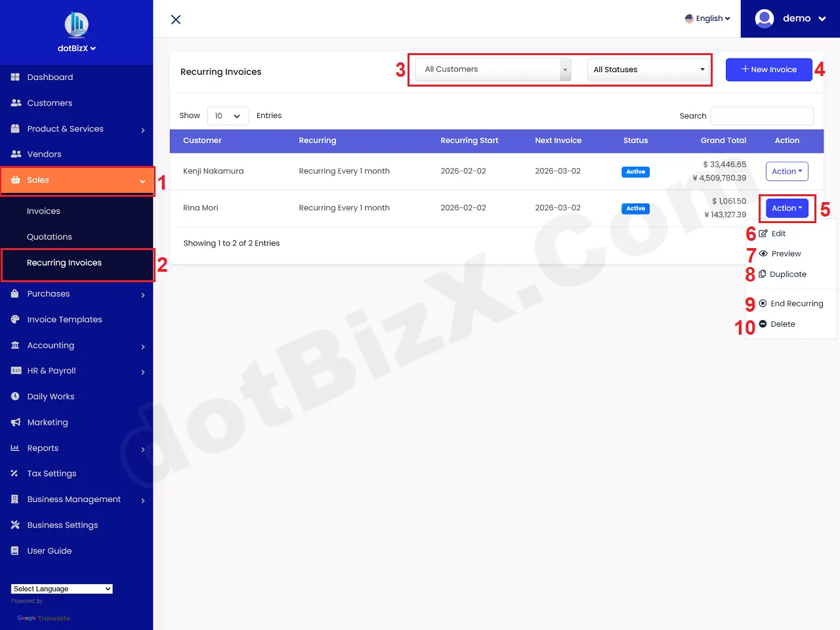
Task: Open Business Settings via its wrench icon
Action: [x=14, y=525]
